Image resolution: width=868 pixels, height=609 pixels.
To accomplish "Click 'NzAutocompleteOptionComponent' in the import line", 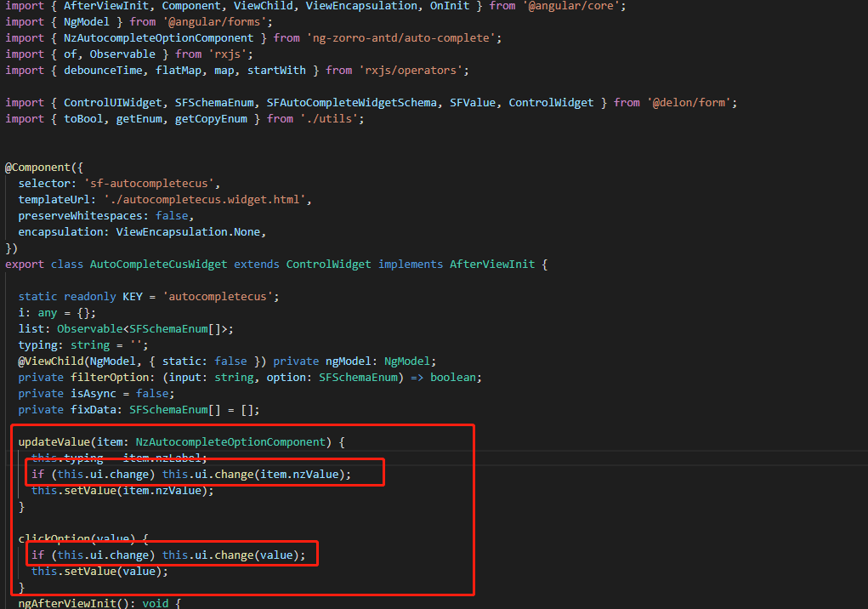I will [x=158, y=37].
